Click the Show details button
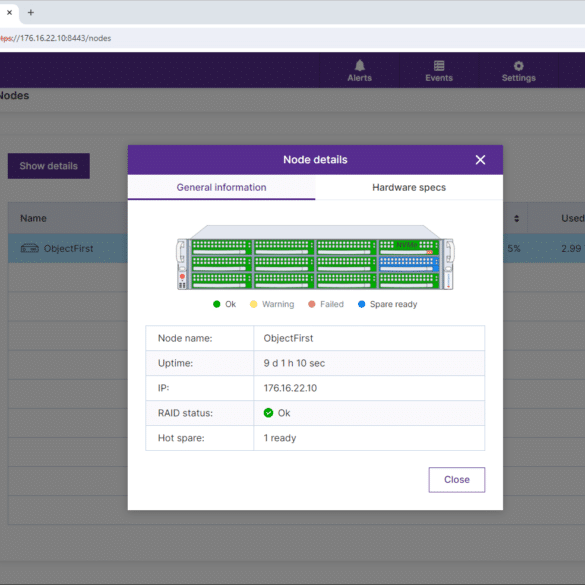The image size is (585, 585). tap(49, 166)
